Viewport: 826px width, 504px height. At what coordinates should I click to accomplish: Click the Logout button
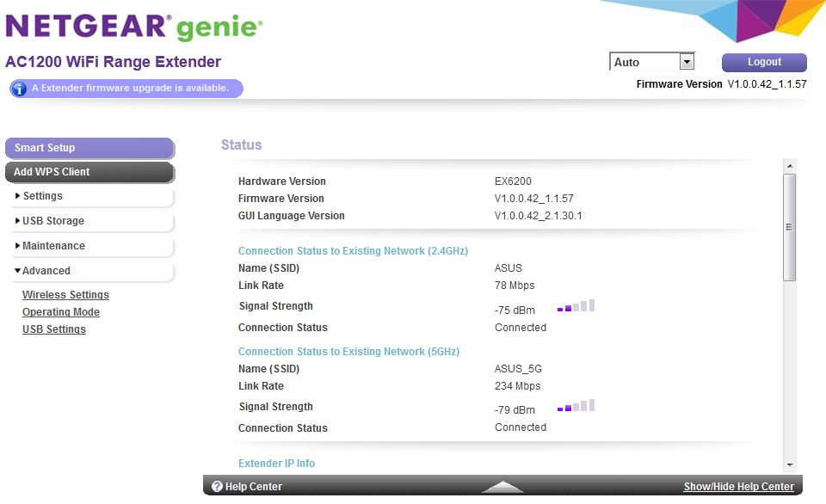(764, 62)
